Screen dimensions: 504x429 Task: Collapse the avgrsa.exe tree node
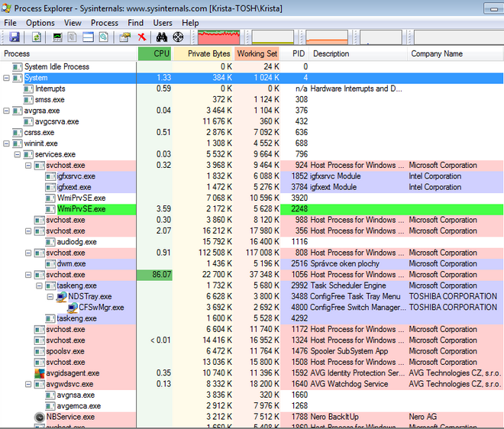click(x=7, y=111)
